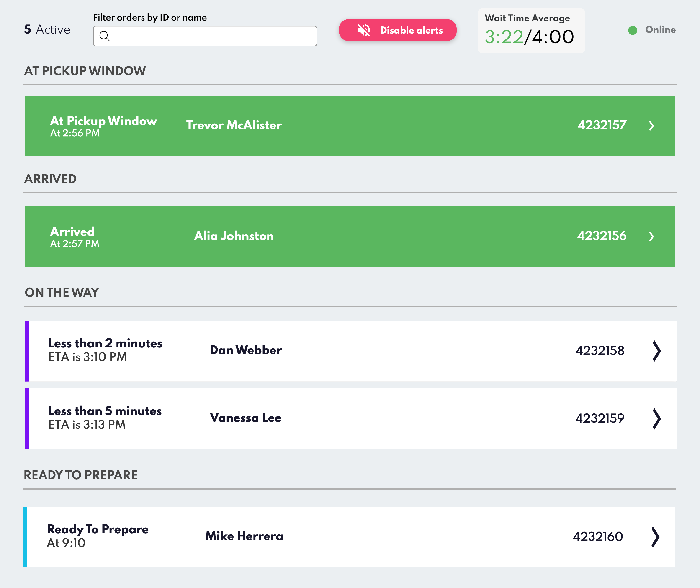Click the 5 Active orders counter
This screenshot has height=588, width=700.
click(47, 29)
